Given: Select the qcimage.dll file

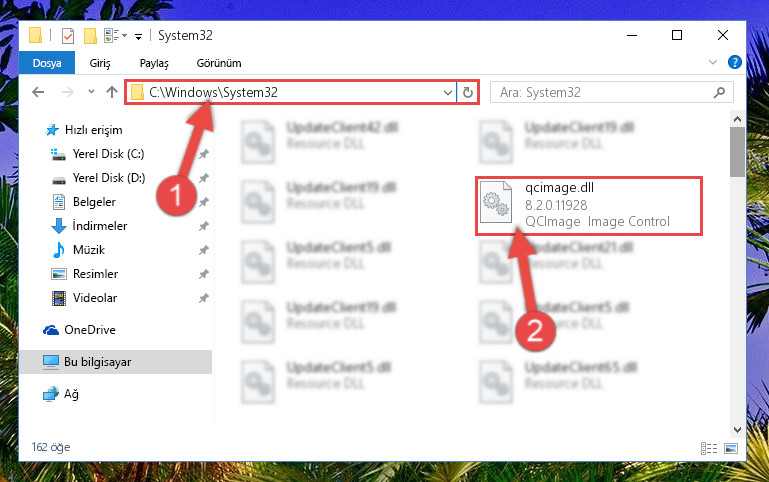Looking at the screenshot, I should click(589, 206).
